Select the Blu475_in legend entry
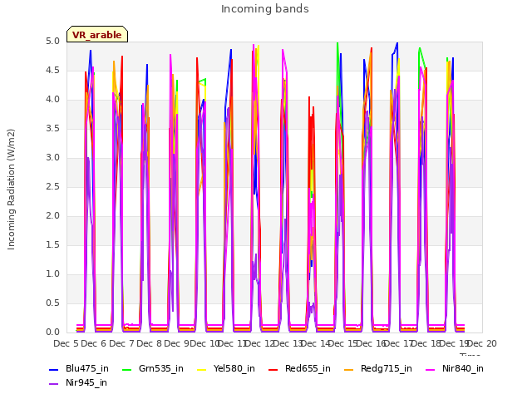532x399 pixels. click(x=79, y=368)
